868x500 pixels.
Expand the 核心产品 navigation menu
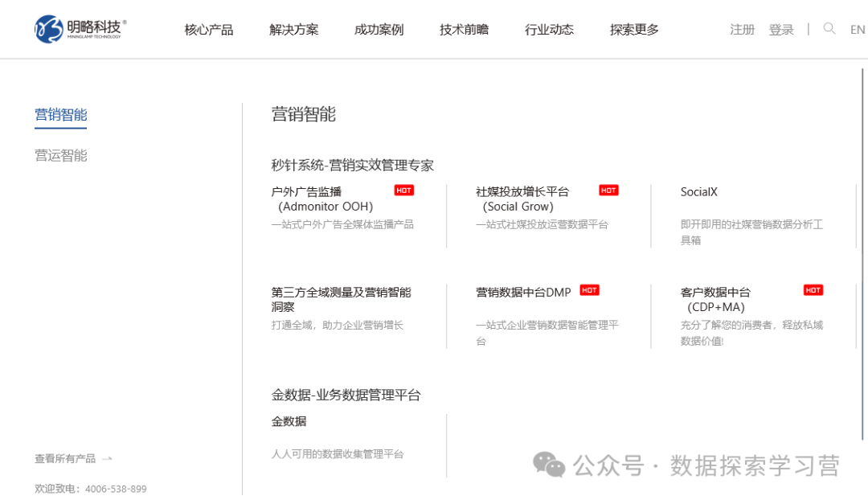click(x=209, y=30)
